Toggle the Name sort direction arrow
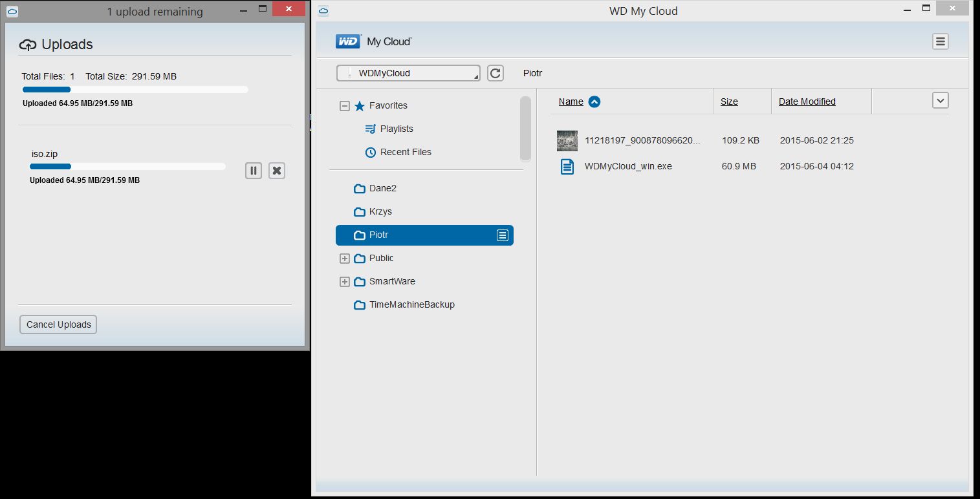 pyautogui.click(x=594, y=101)
